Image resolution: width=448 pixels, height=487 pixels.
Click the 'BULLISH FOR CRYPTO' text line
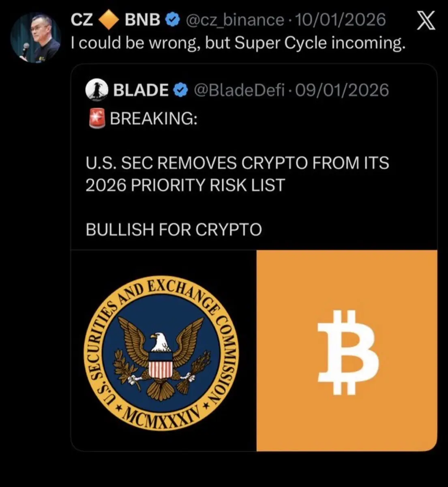174,230
